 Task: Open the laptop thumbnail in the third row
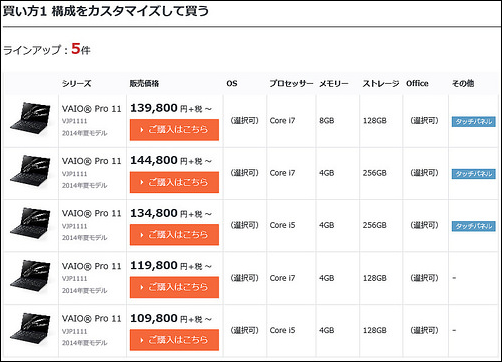31,223
